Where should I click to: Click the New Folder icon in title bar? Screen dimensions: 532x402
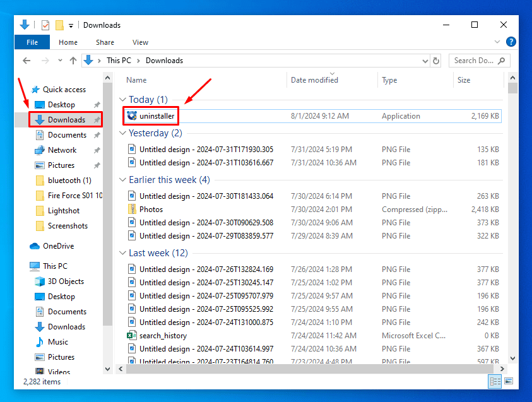(59, 25)
